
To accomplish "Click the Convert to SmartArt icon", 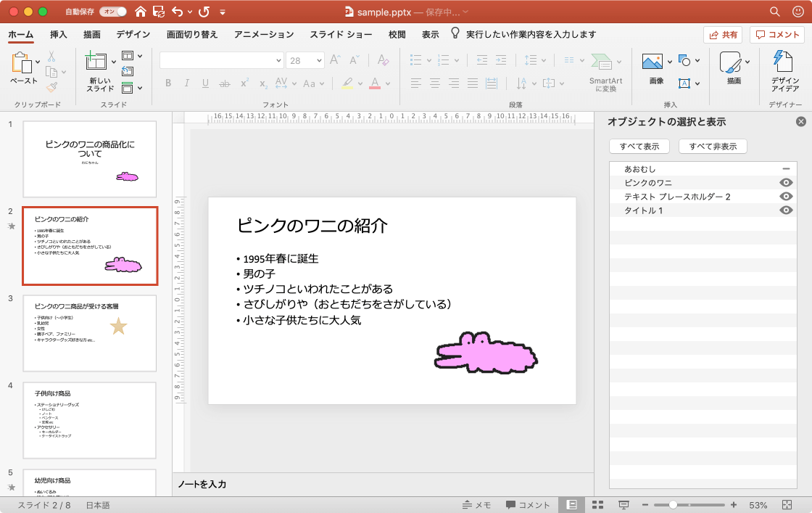I will 602,63.
